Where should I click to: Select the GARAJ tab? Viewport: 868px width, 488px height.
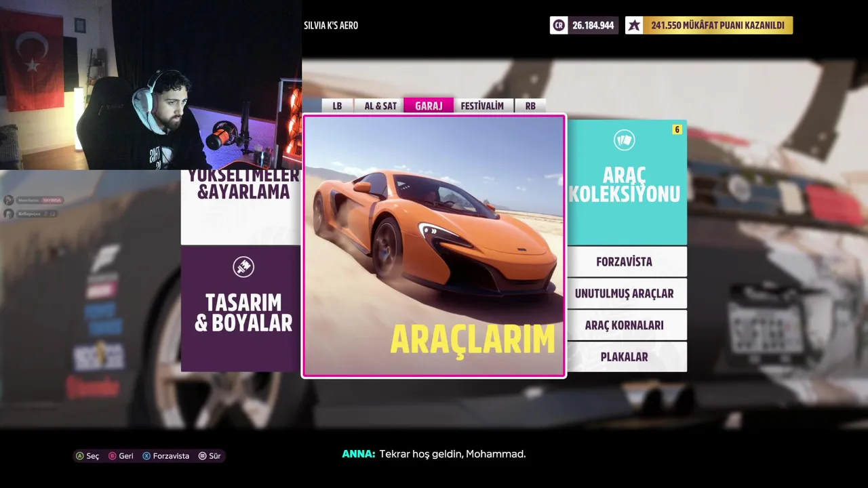tap(429, 106)
